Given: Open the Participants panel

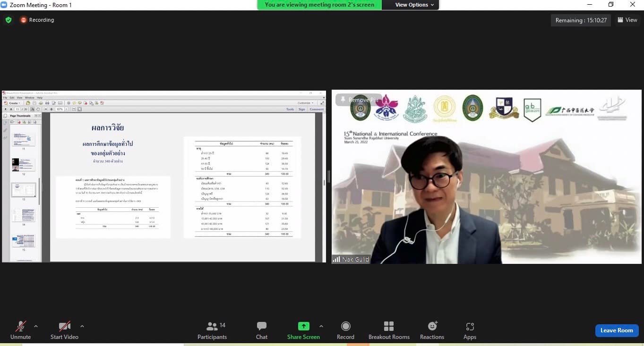Looking at the screenshot, I should coord(212,327).
